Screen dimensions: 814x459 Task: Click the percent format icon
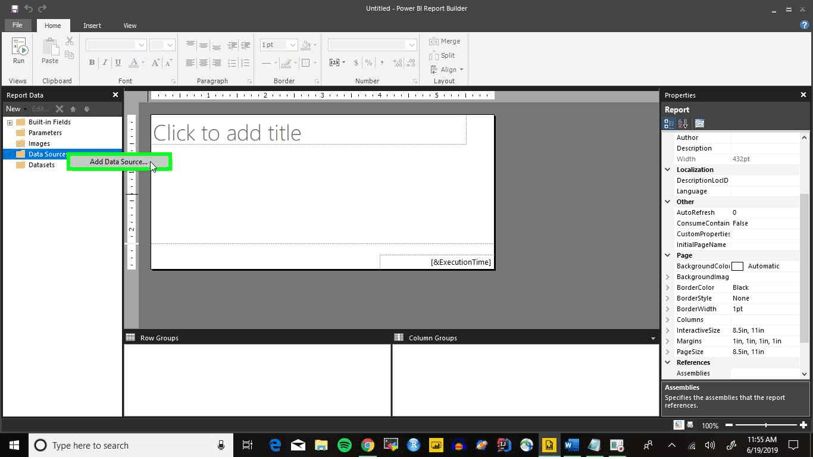(x=368, y=63)
